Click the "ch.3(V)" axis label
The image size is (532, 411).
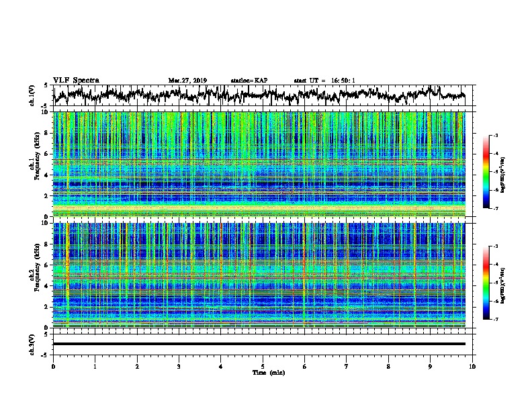[x=32, y=345]
